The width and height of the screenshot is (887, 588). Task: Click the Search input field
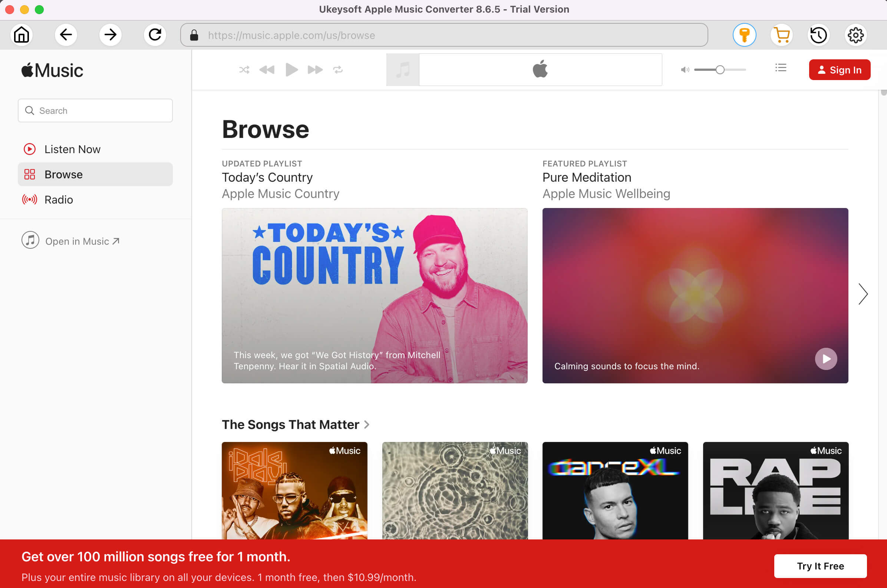pos(95,110)
